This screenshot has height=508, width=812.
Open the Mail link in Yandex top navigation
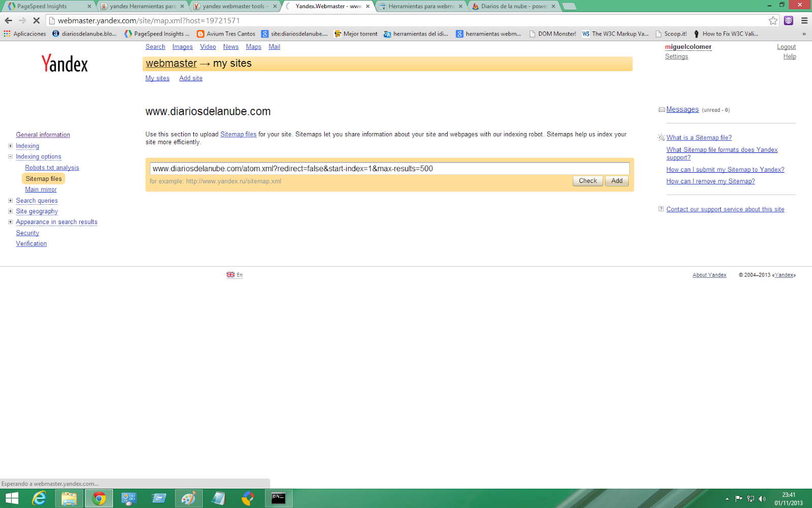tap(274, 47)
